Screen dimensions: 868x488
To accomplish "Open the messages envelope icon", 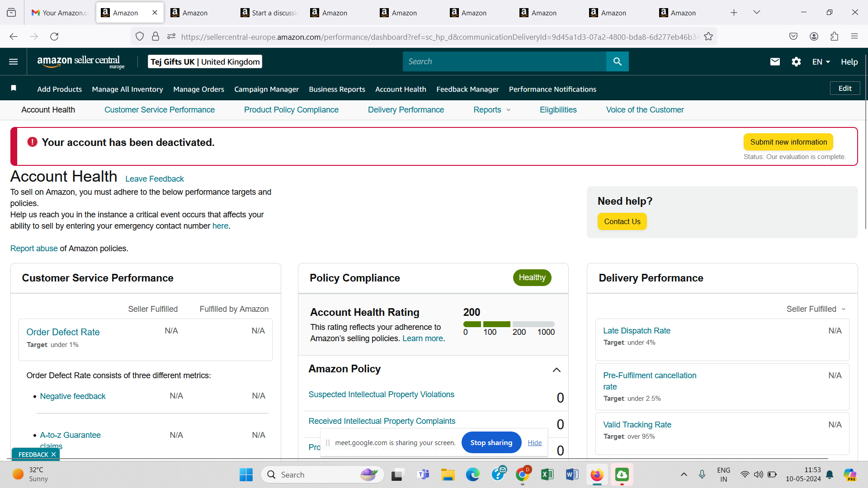I will (775, 62).
